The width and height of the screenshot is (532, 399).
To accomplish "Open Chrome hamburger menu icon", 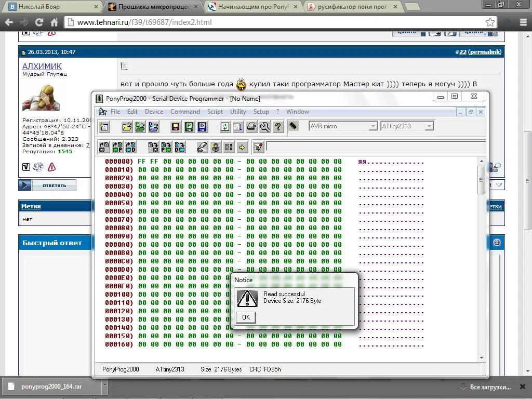I will [524, 22].
